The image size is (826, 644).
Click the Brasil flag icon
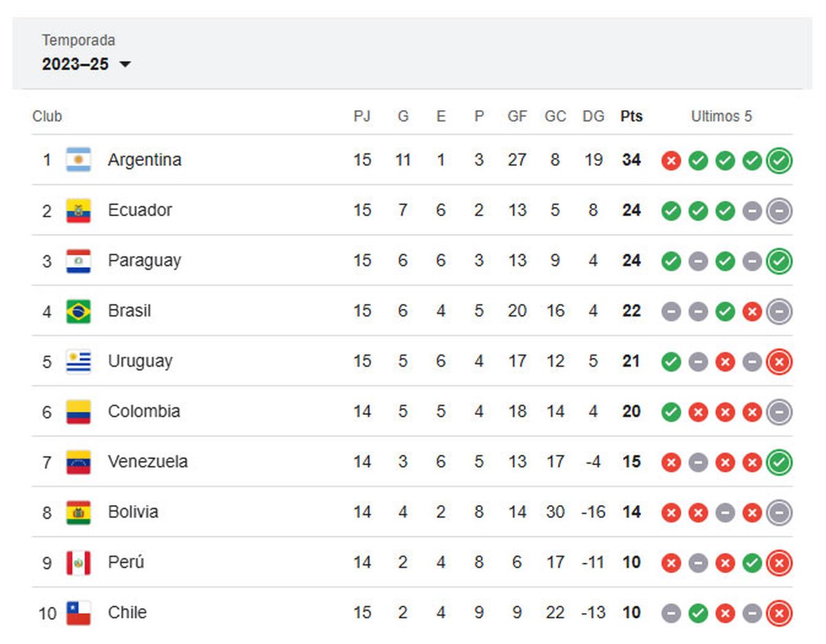(78, 311)
